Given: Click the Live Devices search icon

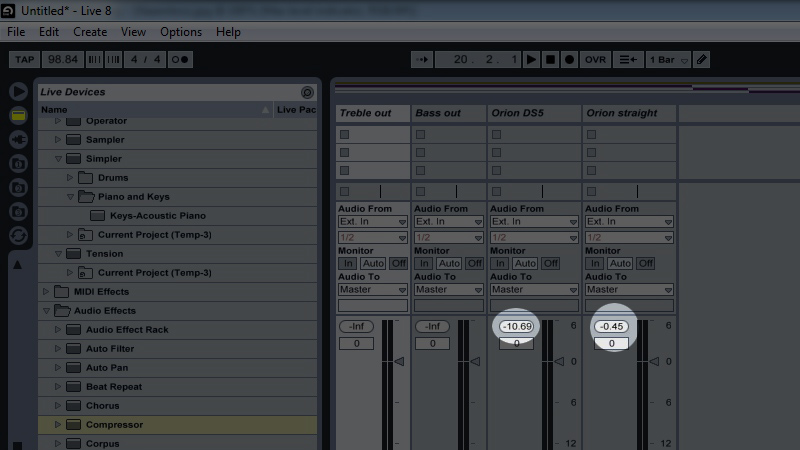Looking at the screenshot, I should (x=307, y=92).
